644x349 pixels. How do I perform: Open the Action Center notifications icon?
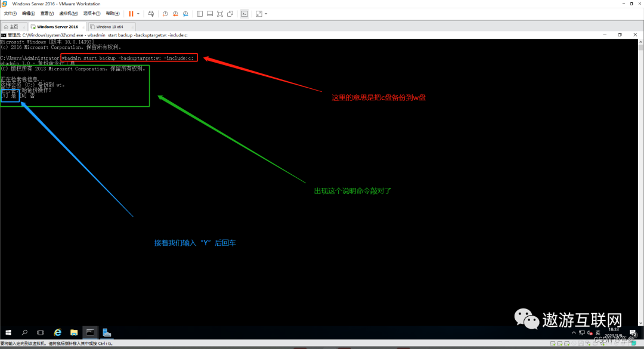[633, 333]
